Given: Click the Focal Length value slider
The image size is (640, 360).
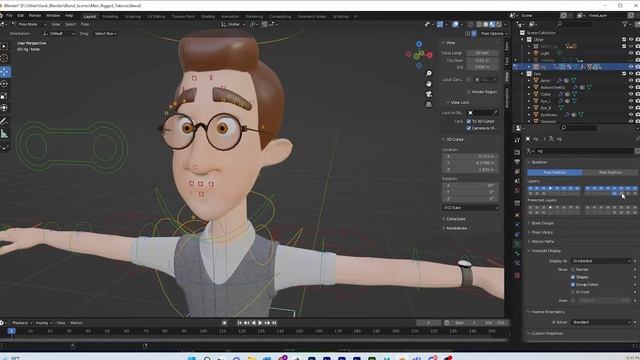Looking at the screenshot, I should (x=482, y=53).
